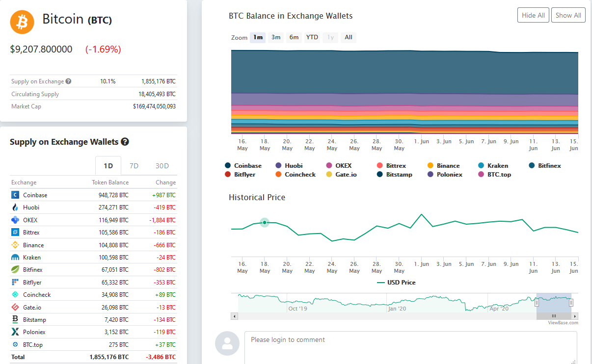Select the YTD zoom range
The height and width of the screenshot is (364, 592).
click(312, 37)
